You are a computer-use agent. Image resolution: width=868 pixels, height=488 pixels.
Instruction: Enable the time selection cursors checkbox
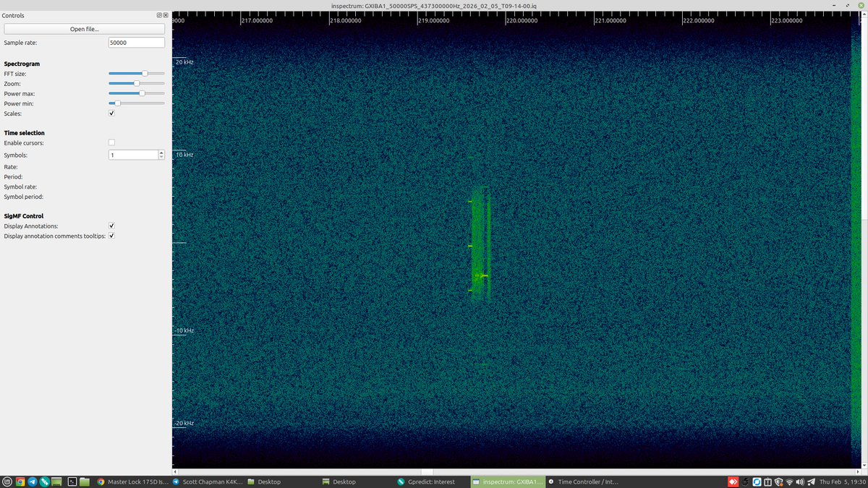pos(111,142)
